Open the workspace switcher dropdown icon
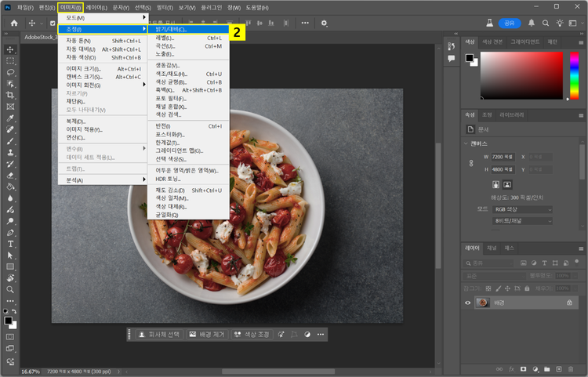 (572, 24)
